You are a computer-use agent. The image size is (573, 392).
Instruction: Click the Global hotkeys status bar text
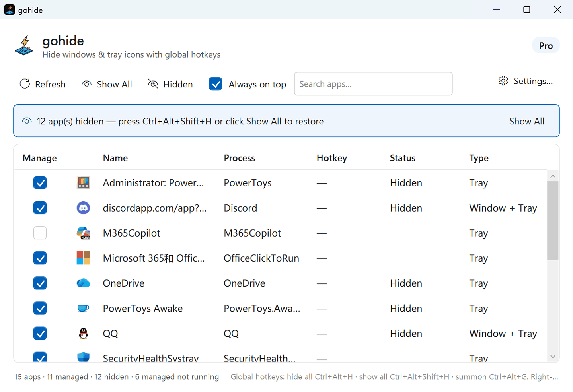[x=394, y=376]
